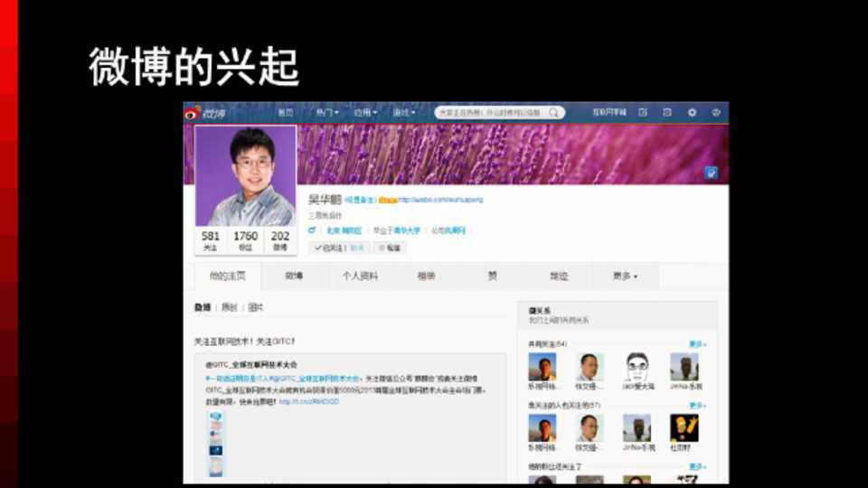Open the settings gear icon in navbar

(692, 113)
